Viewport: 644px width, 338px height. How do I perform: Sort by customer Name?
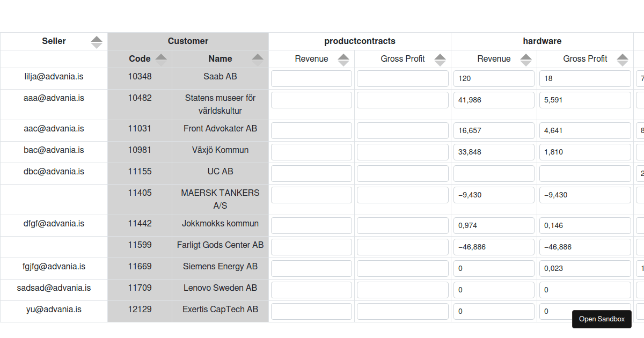click(x=258, y=60)
